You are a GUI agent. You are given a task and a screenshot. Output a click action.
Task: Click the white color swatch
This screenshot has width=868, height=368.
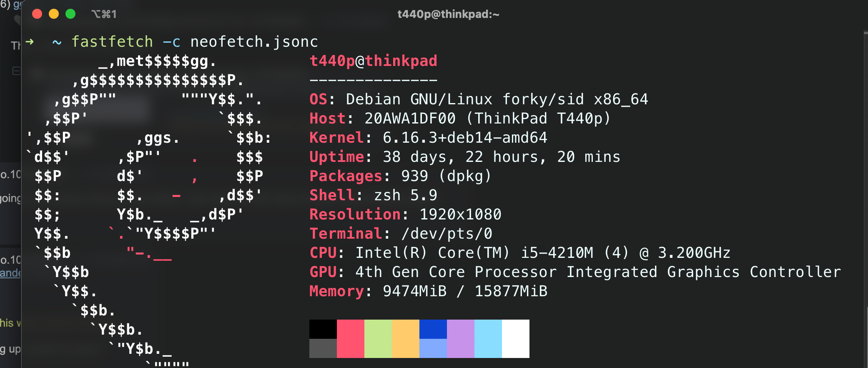point(516,339)
